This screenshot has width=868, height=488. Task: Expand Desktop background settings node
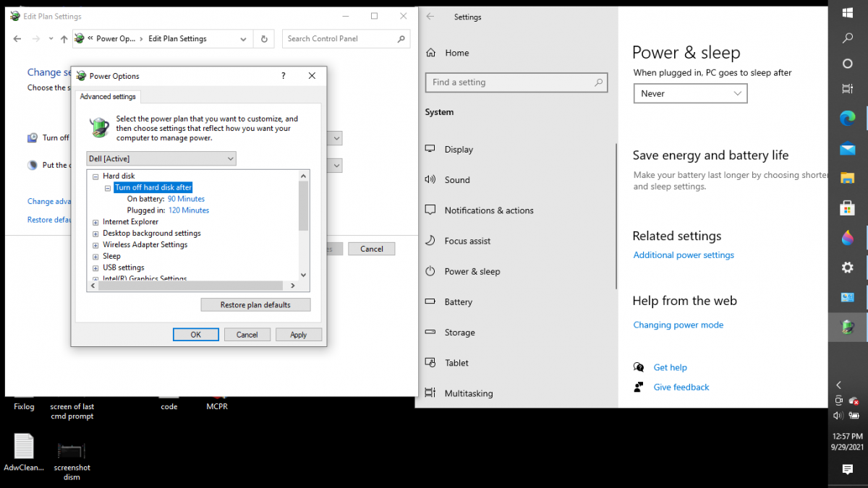point(95,234)
